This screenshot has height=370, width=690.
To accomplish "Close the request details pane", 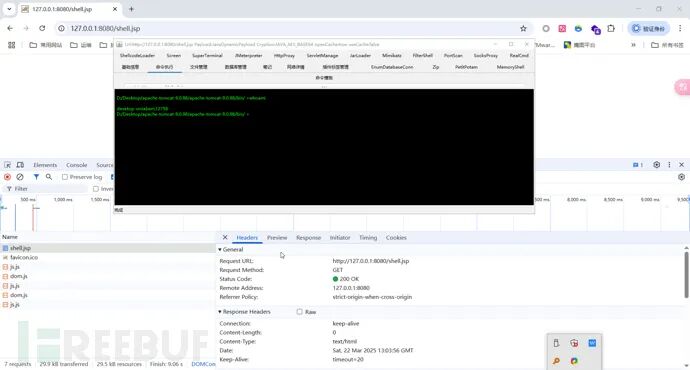I will tap(225, 238).
